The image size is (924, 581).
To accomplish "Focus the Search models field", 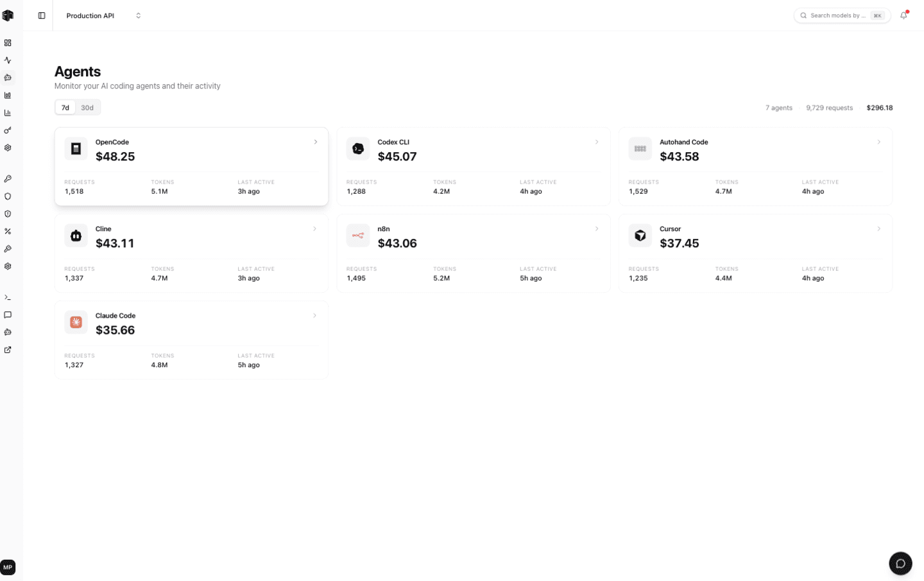I will [x=842, y=15].
